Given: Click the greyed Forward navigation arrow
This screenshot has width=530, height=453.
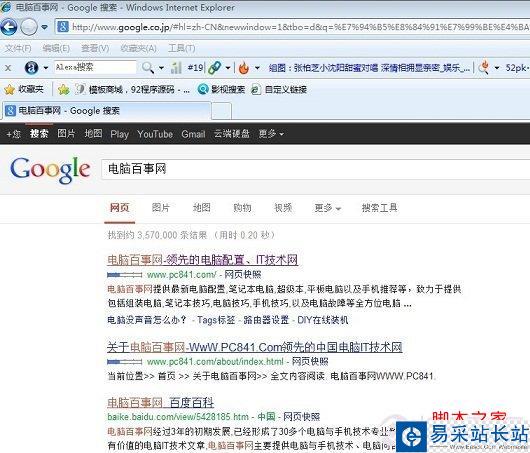Looking at the screenshot, I should pyautogui.click(x=29, y=27).
